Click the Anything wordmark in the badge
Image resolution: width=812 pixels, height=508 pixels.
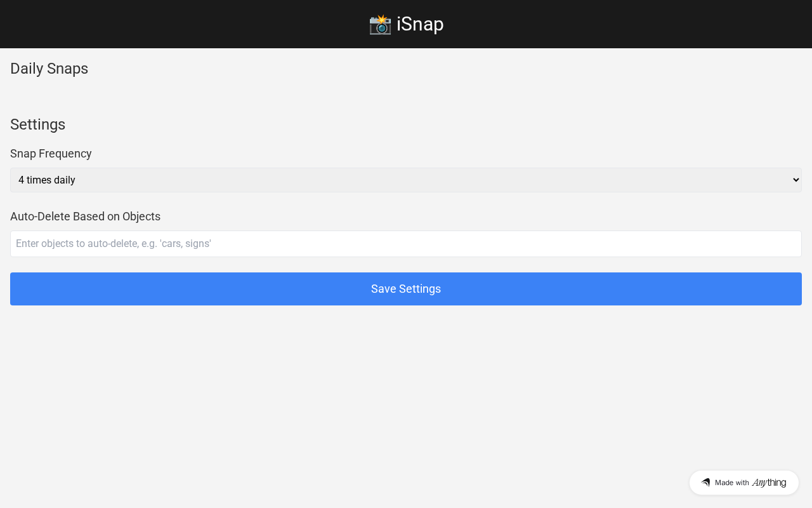[x=769, y=483]
